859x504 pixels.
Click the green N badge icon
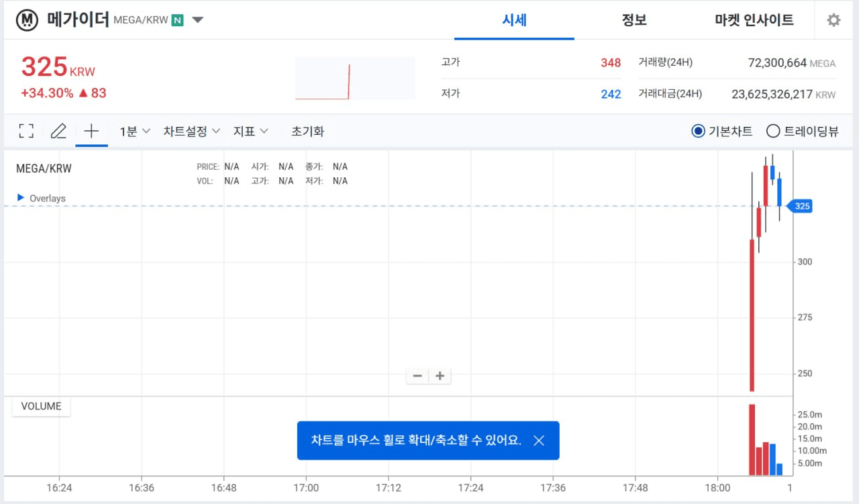[x=177, y=20]
